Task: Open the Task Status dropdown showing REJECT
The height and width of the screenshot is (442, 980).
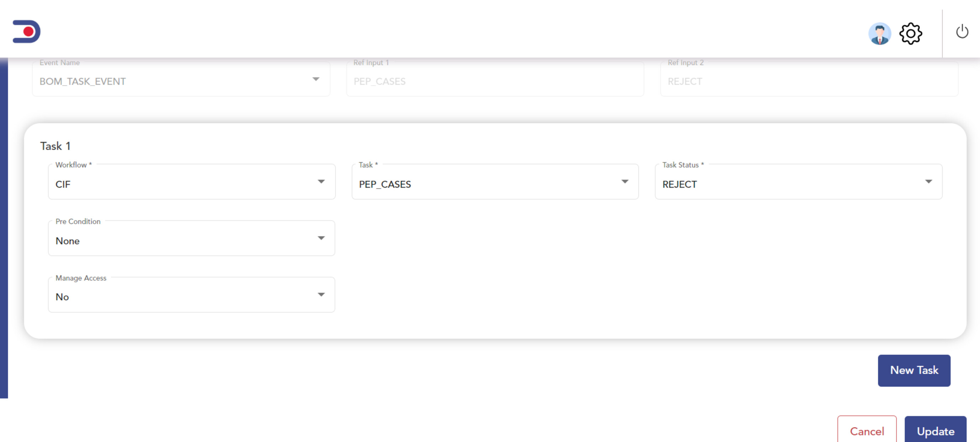Action: 798,182
